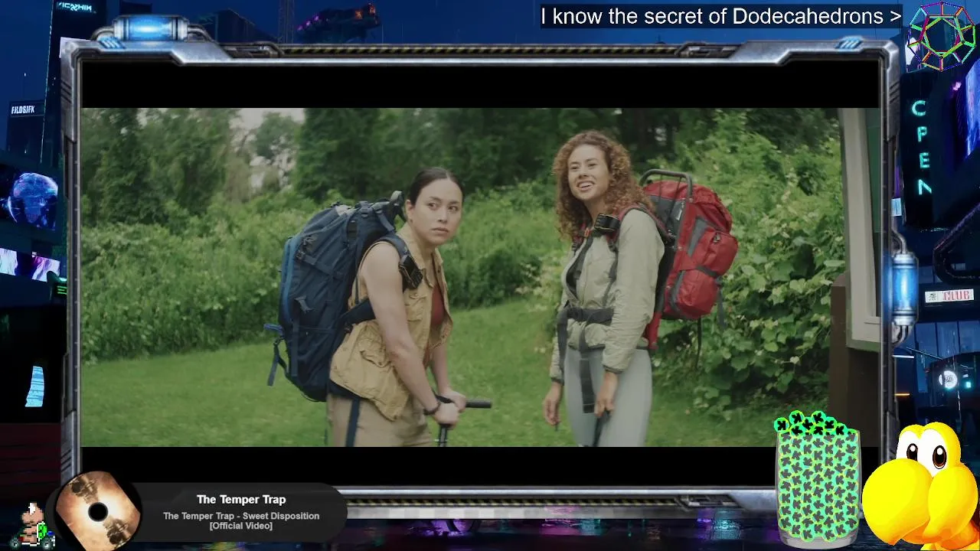
Task: Click the yellow Koopa character
Action: (922, 486)
